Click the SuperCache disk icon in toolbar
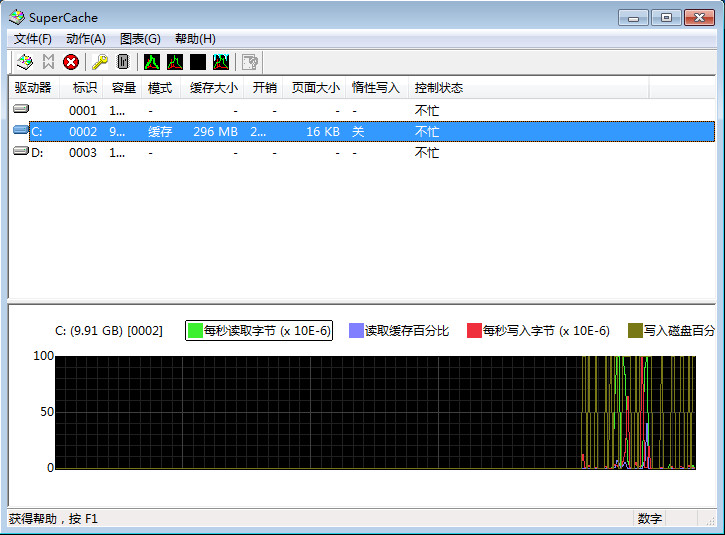 (x=25, y=61)
